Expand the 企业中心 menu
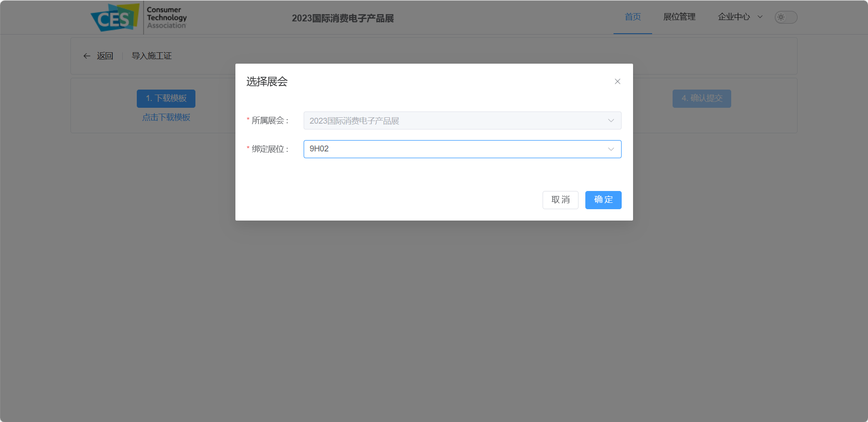Image resolution: width=868 pixels, height=422 pixels. (x=740, y=17)
